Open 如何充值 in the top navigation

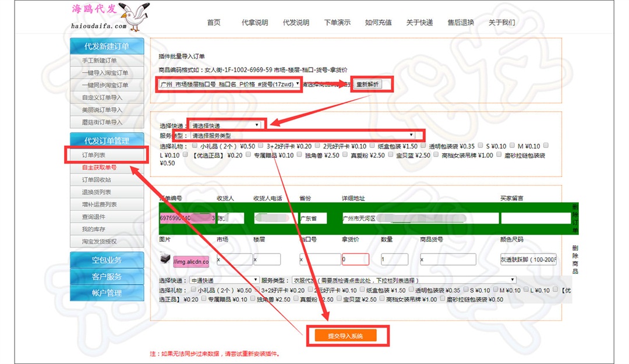[378, 23]
